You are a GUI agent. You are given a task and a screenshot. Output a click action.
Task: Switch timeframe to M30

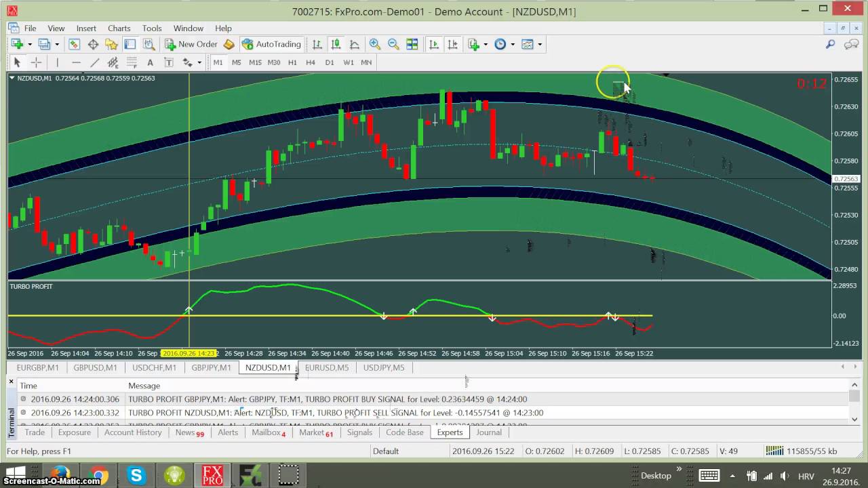pyautogui.click(x=274, y=62)
